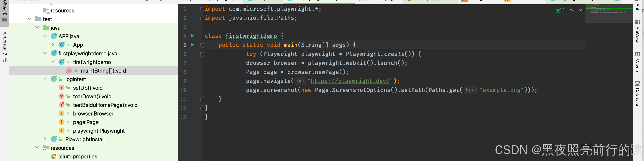Expand the PlaywrightInstall node

tap(45, 139)
